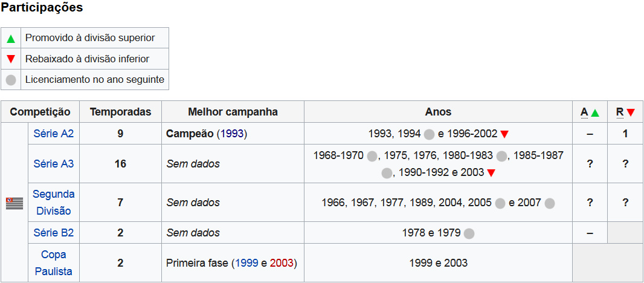This screenshot has height=283, width=644.
Task: Click the red triangle in the R column header
Action: pos(631,112)
